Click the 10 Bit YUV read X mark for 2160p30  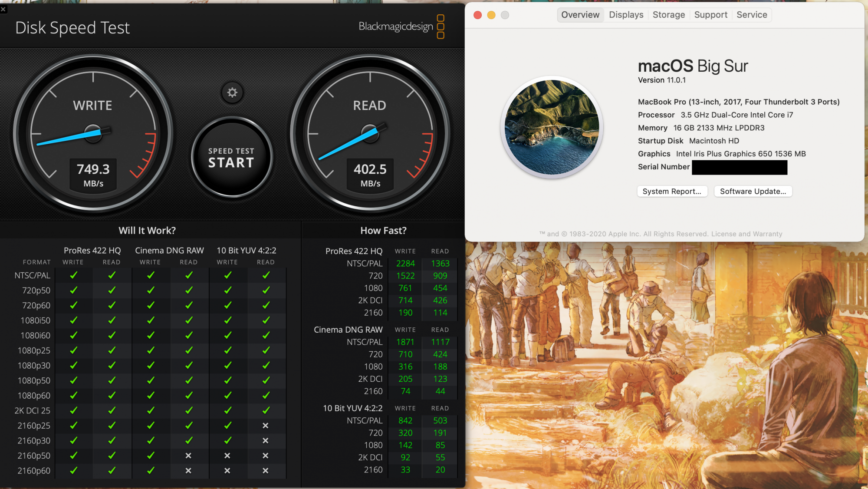click(266, 440)
